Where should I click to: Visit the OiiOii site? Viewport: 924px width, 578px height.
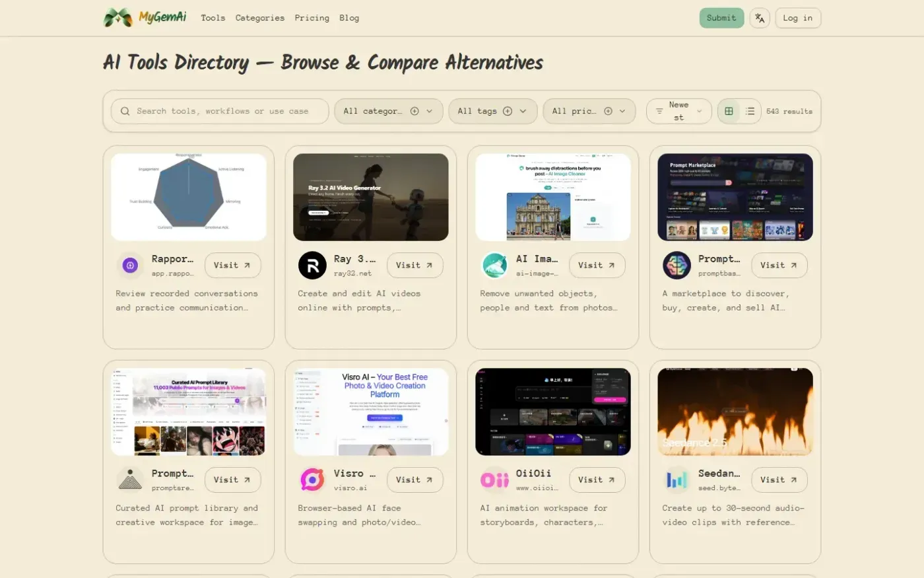coord(597,480)
